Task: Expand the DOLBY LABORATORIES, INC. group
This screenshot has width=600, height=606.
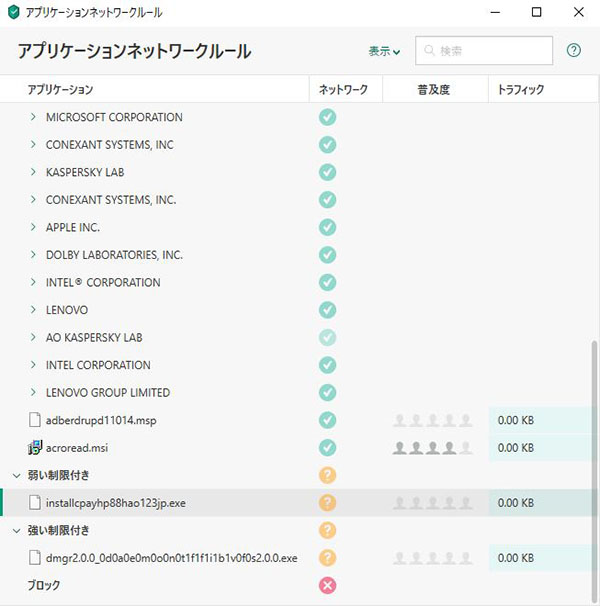Action: click(x=33, y=254)
